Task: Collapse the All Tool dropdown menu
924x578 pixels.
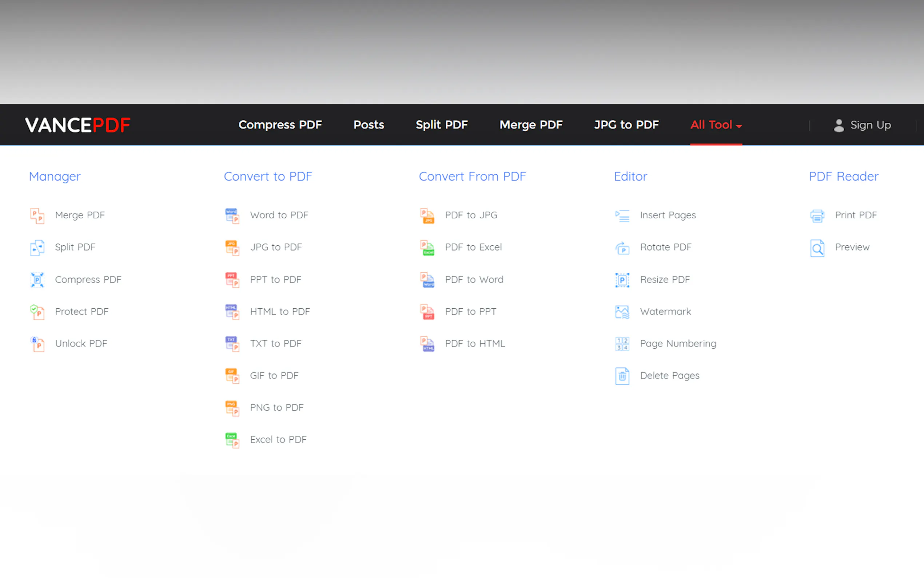Action: tap(716, 125)
